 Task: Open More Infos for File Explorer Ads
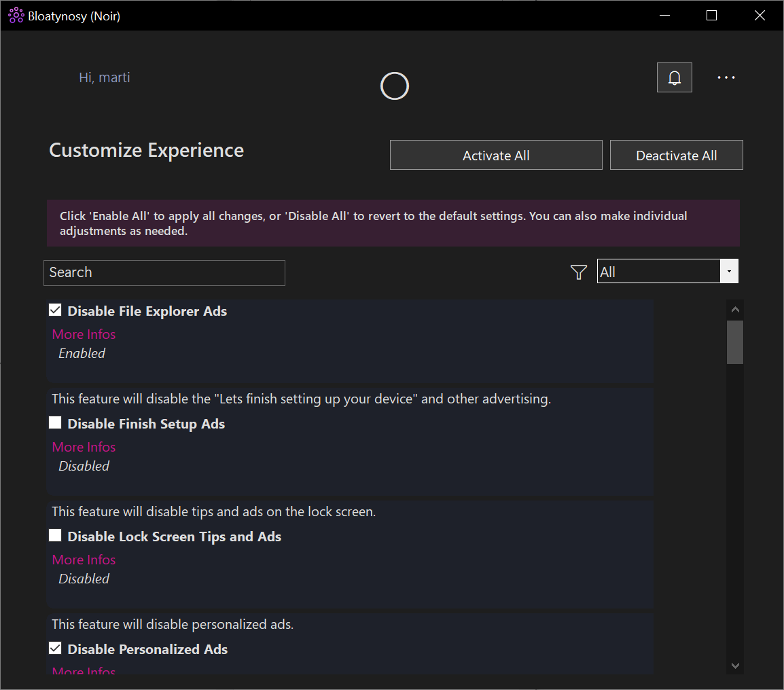coord(84,334)
